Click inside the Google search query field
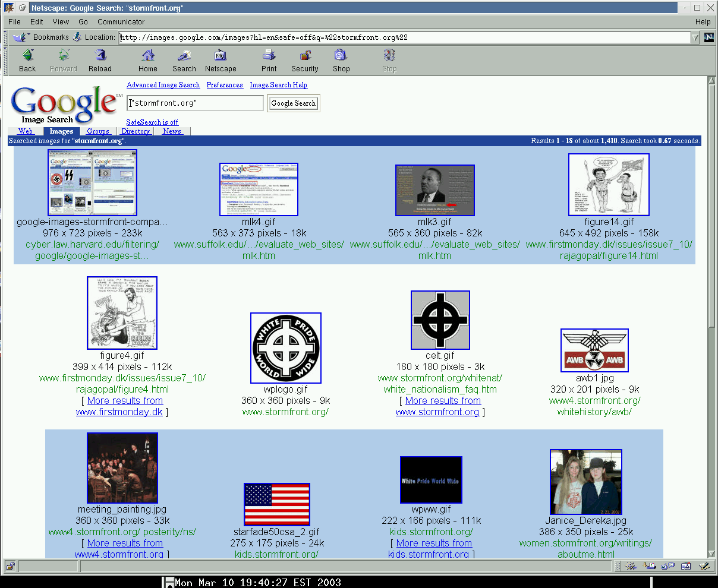 (196, 103)
